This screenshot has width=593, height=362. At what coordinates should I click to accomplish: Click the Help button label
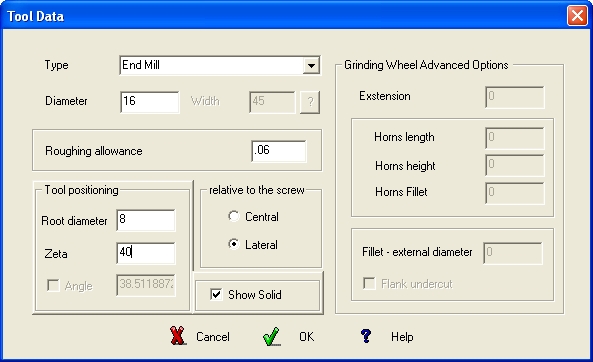pos(402,337)
